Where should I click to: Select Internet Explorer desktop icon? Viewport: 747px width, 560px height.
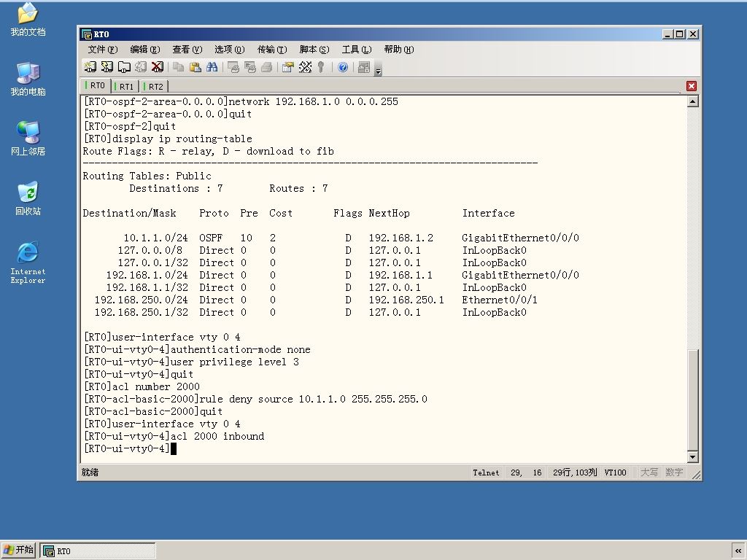(x=28, y=262)
